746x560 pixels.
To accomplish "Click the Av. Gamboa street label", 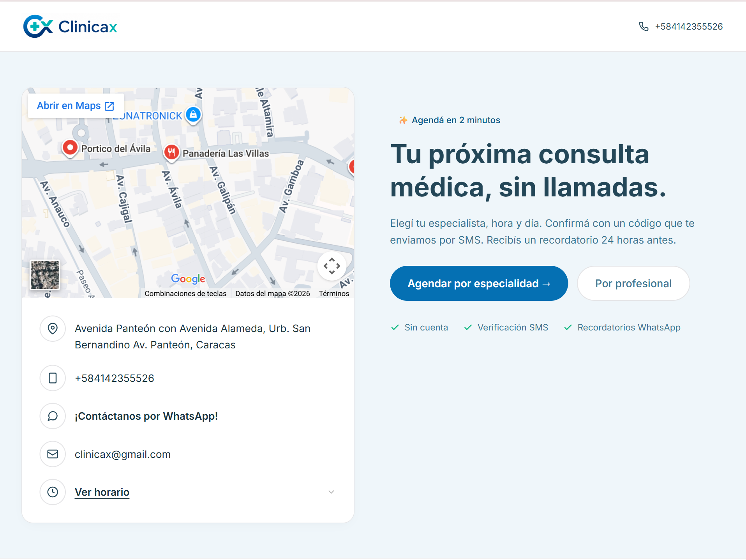I will click(x=291, y=186).
